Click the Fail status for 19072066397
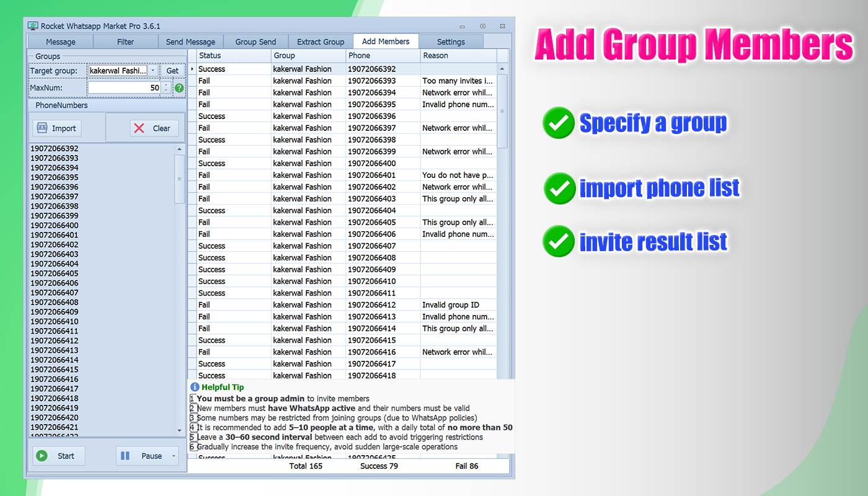 tap(234, 128)
